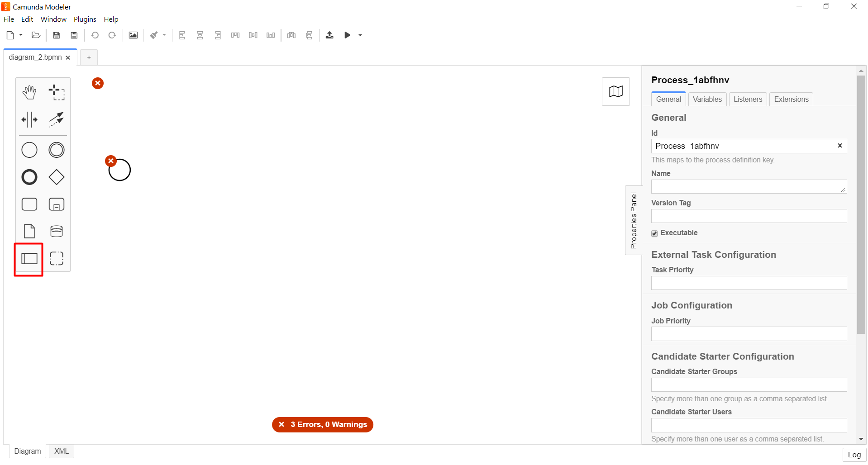This screenshot has height=465, width=868.
Task: Deploy the current diagram
Action: [329, 35]
